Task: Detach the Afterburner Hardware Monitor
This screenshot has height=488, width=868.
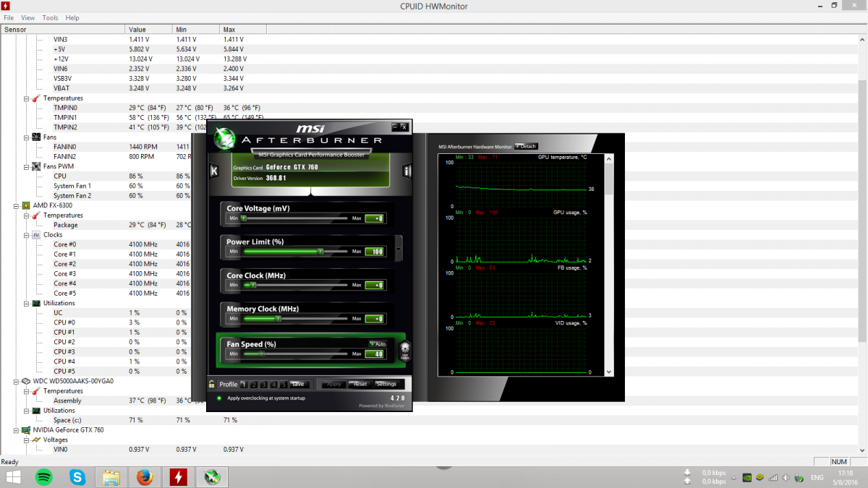Action: (526, 146)
